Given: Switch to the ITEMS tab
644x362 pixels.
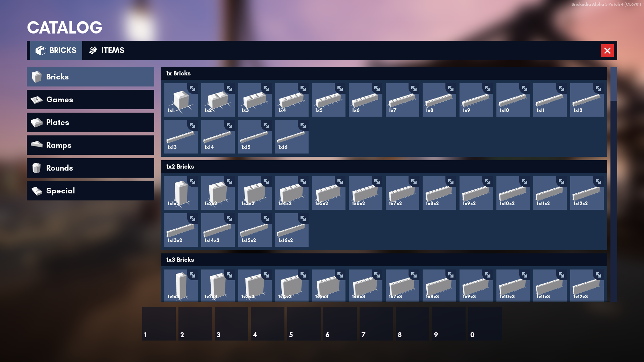Looking at the screenshot, I should coord(107,51).
